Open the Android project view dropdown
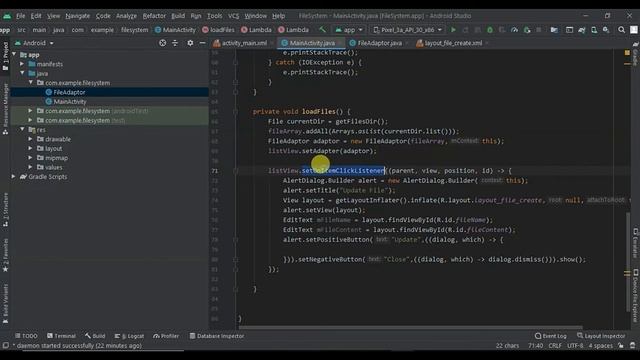Screen dimensions: 640x360 click(x=34, y=43)
